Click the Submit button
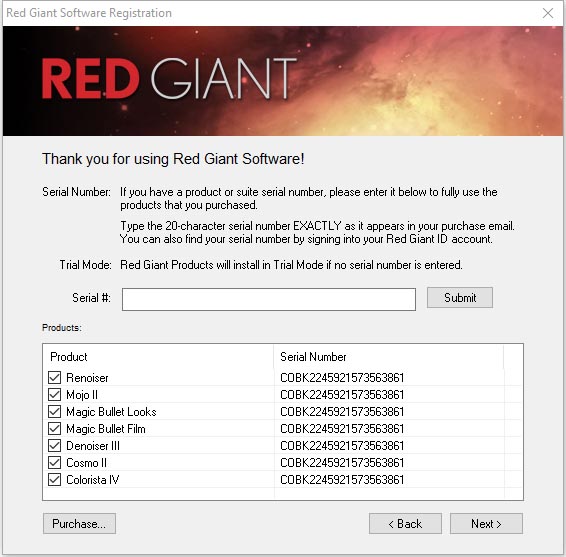The image size is (566, 557). tap(460, 298)
